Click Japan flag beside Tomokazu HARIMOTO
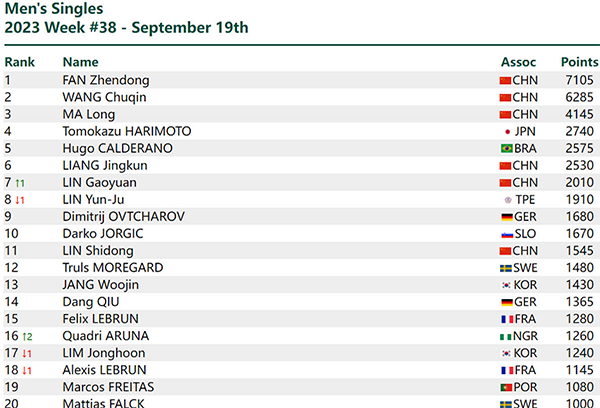Screen dimensions: 600x408 [x=506, y=131]
